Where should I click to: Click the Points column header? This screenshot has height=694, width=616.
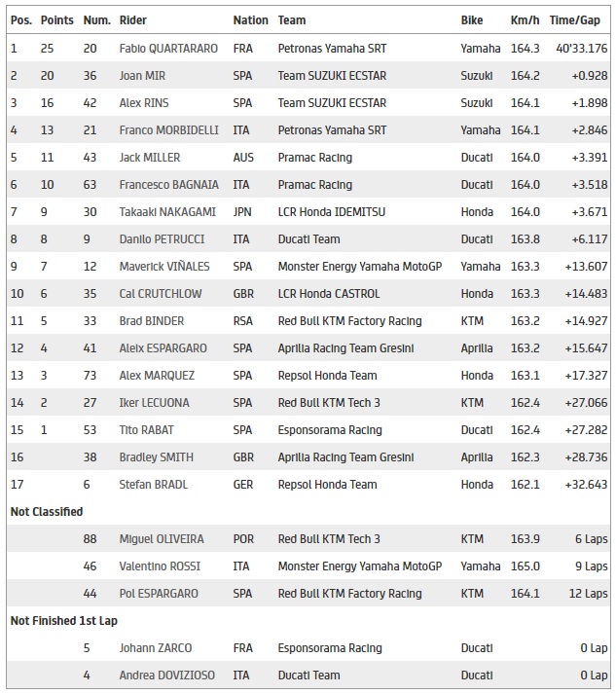[57, 19]
